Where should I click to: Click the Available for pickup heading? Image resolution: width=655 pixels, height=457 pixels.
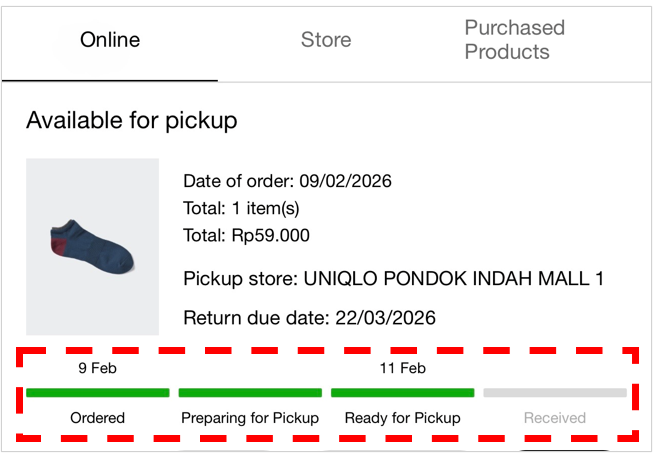[x=131, y=121]
